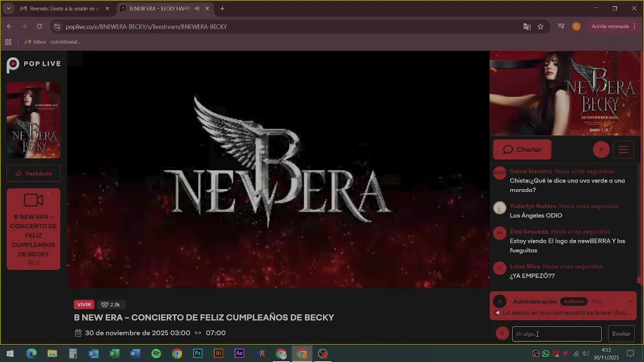
Task: View site information icon in address bar
Action: coord(57,27)
